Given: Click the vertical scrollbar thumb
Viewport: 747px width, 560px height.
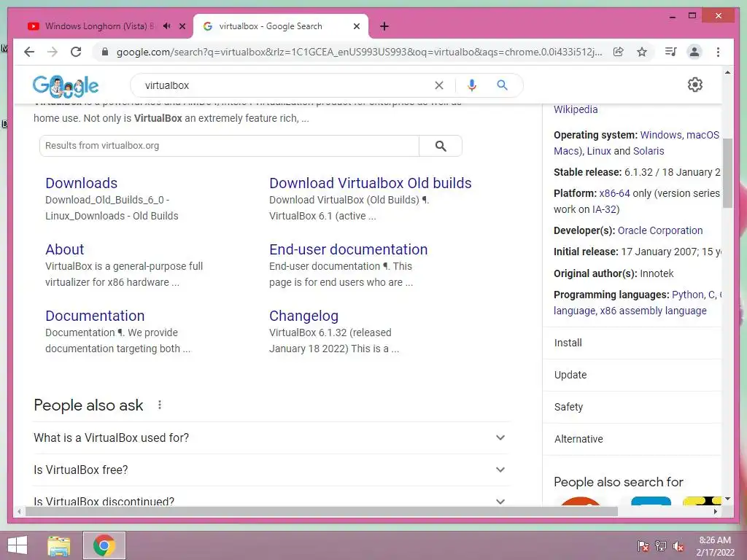Looking at the screenshot, I should click(x=727, y=173).
